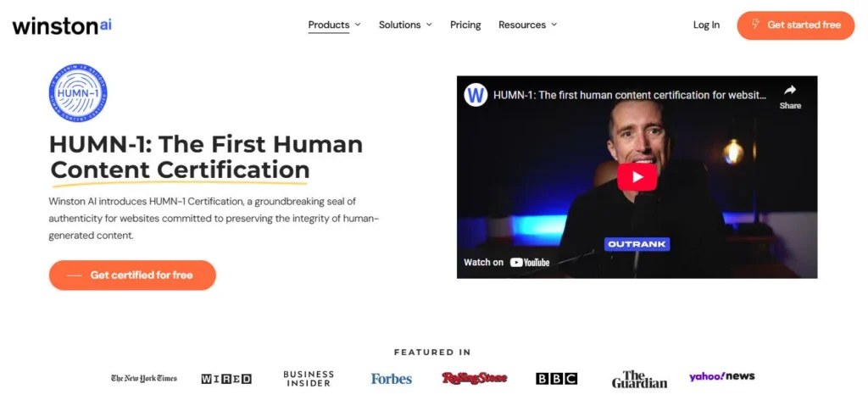Screen dimensions: 868x395
Task: Open the Resources dropdown menu
Action: [x=527, y=25]
